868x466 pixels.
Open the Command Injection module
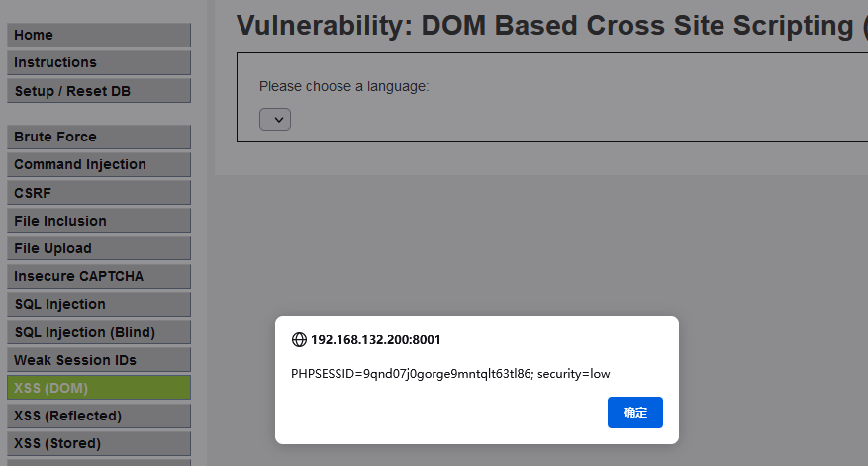pos(98,164)
